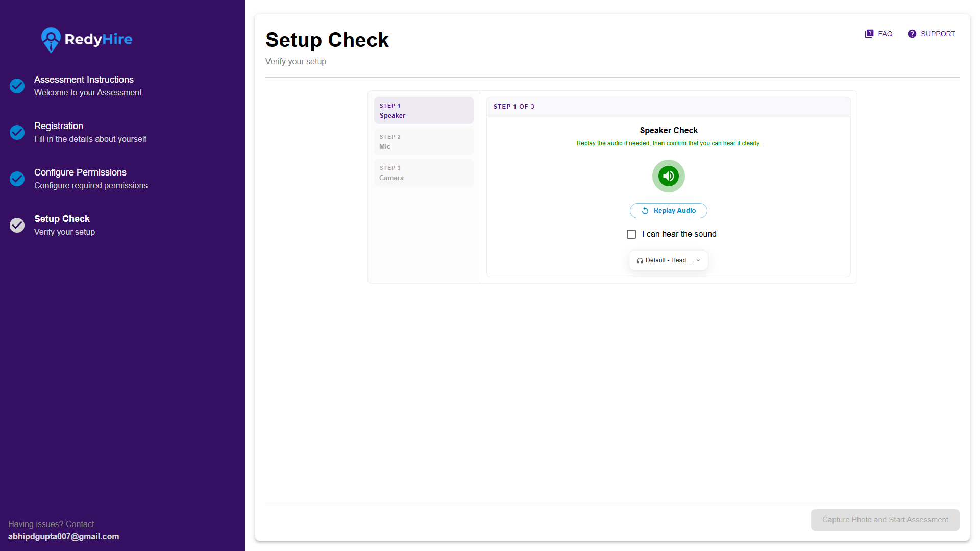980x551 pixels.
Task: Click the Registration step checkmark icon
Action: 17,132
